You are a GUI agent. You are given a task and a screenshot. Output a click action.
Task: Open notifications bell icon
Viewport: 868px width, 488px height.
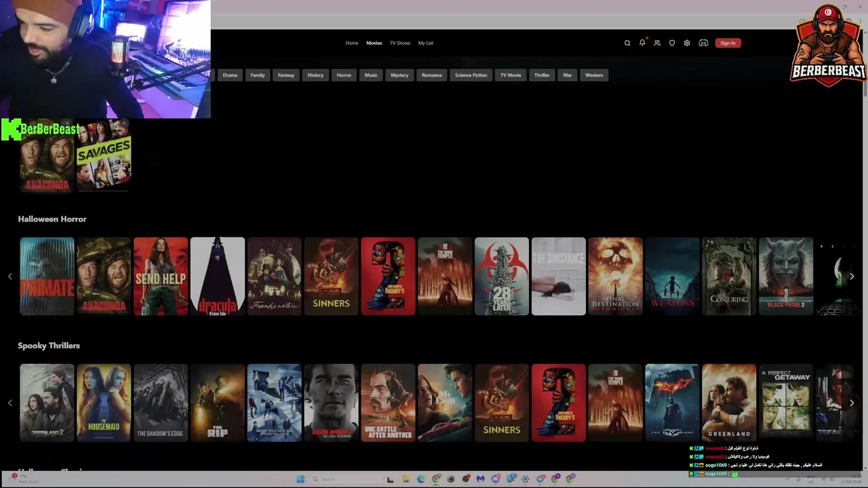click(642, 43)
